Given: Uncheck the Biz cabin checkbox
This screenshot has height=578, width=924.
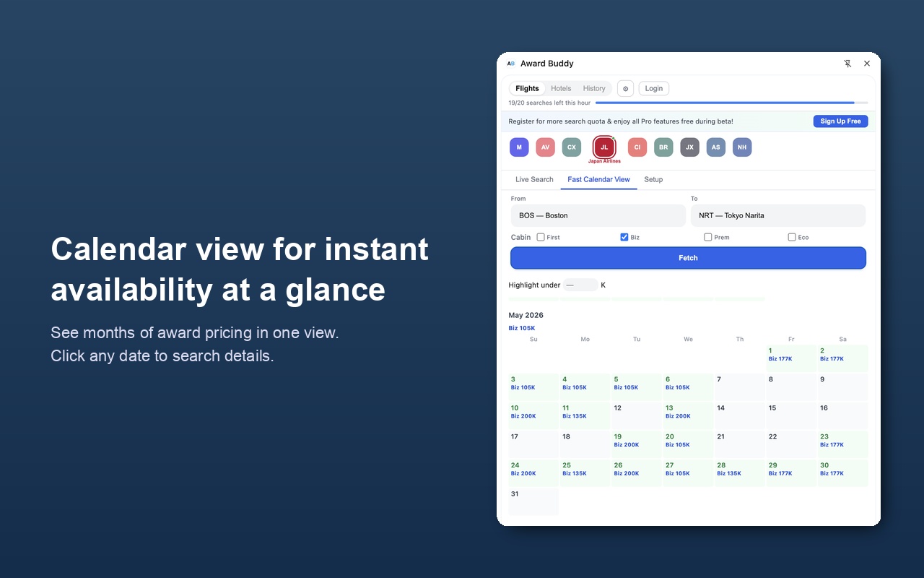Looking at the screenshot, I should click(x=624, y=237).
